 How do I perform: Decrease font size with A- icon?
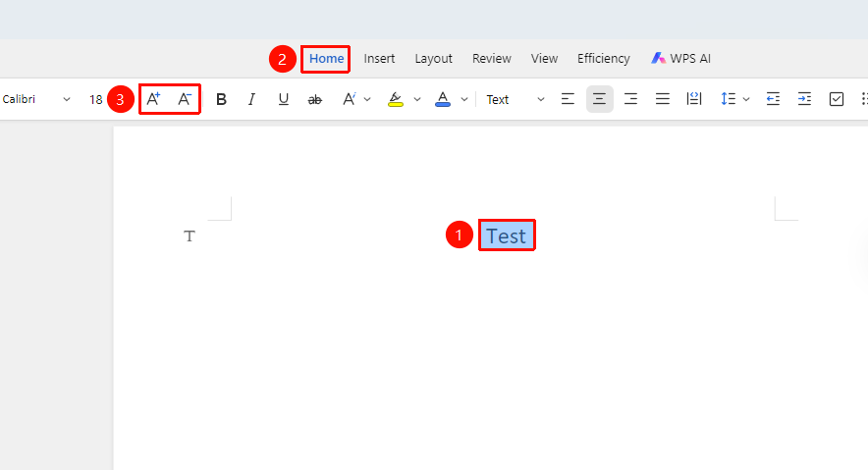(185, 99)
